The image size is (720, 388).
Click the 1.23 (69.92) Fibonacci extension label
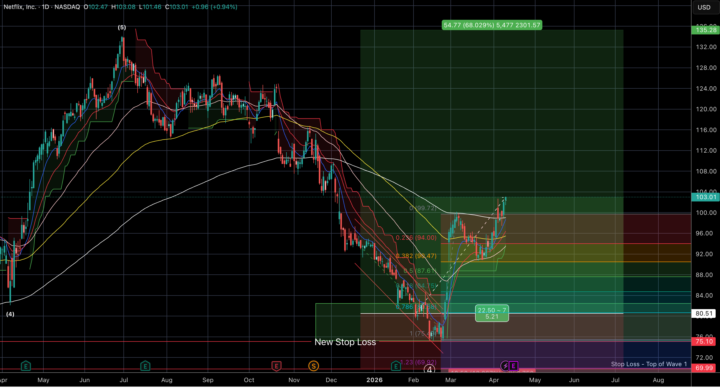[x=418, y=362]
